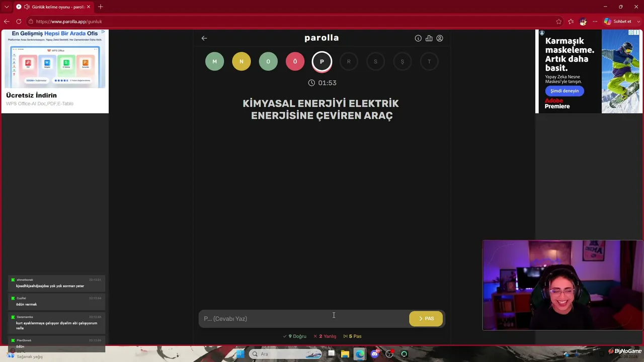The width and height of the screenshot is (644, 362).
Task: Click the parolla logo title
Action: pyautogui.click(x=321, y=38)
